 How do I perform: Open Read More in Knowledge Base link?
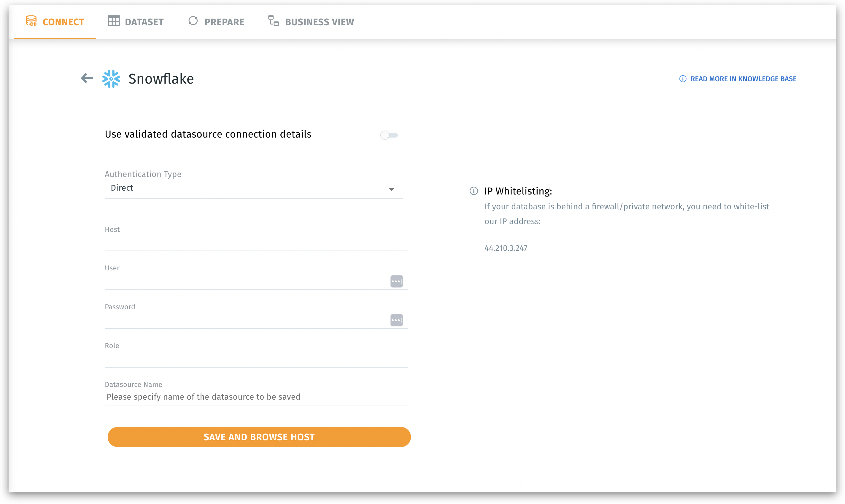[743, 79]
